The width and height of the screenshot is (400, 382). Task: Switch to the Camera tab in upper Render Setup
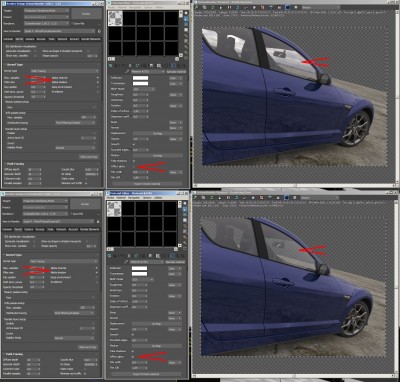point(29,39)
